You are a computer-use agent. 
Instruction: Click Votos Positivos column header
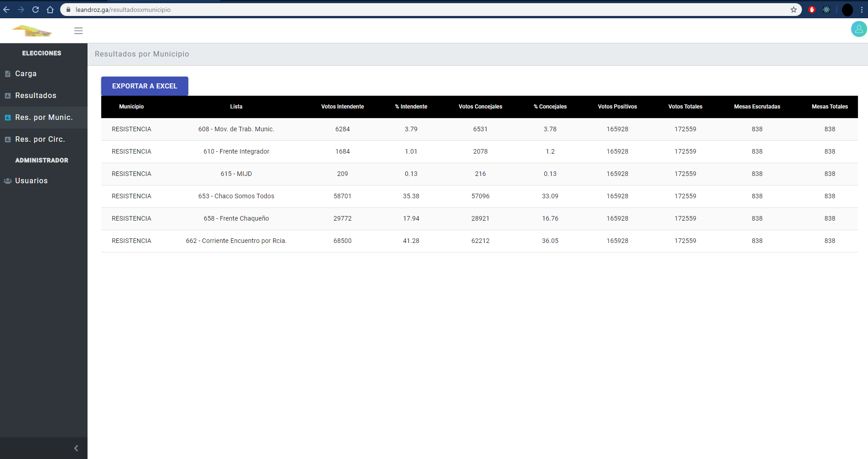617,107
